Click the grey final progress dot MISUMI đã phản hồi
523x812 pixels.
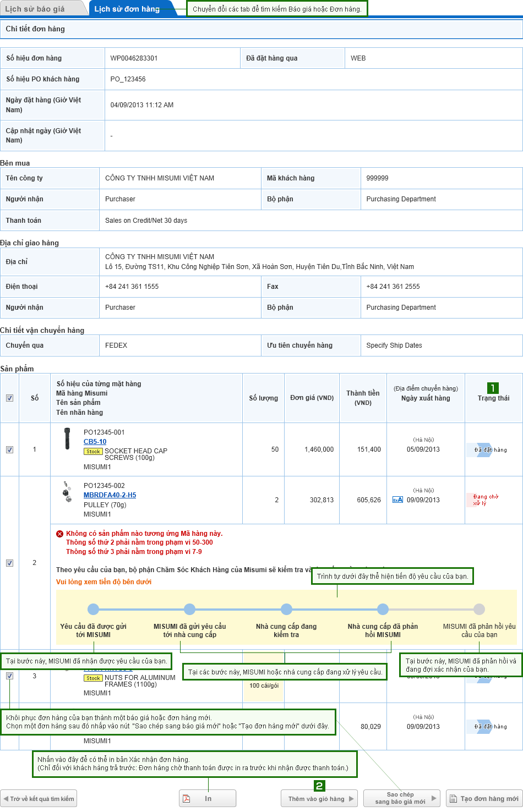(x=480, y=609)
